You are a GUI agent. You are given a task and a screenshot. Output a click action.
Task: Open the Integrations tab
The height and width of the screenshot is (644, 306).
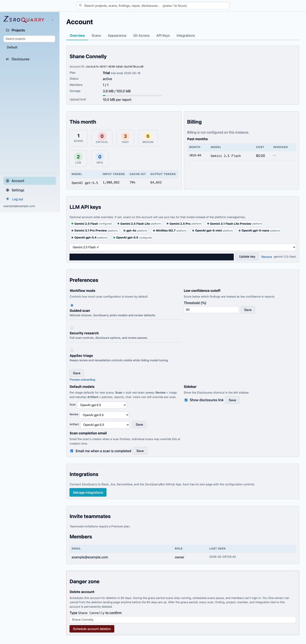point(186,35)
